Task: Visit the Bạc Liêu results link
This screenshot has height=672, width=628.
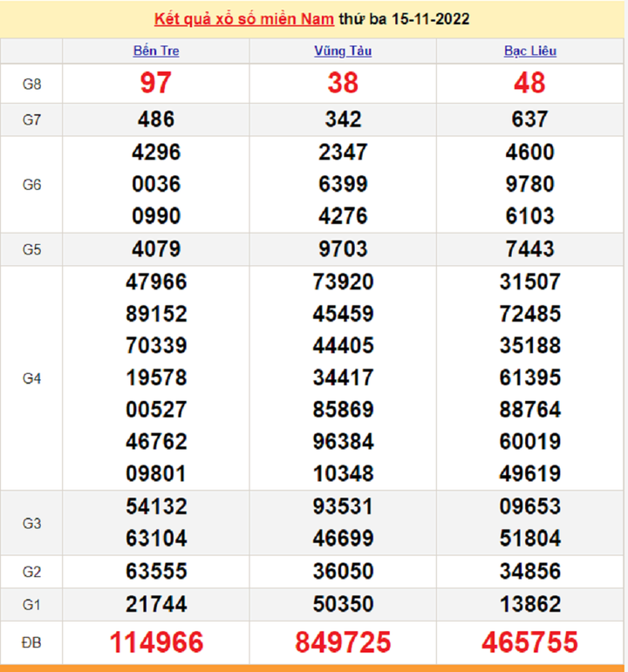Action: 529,51
